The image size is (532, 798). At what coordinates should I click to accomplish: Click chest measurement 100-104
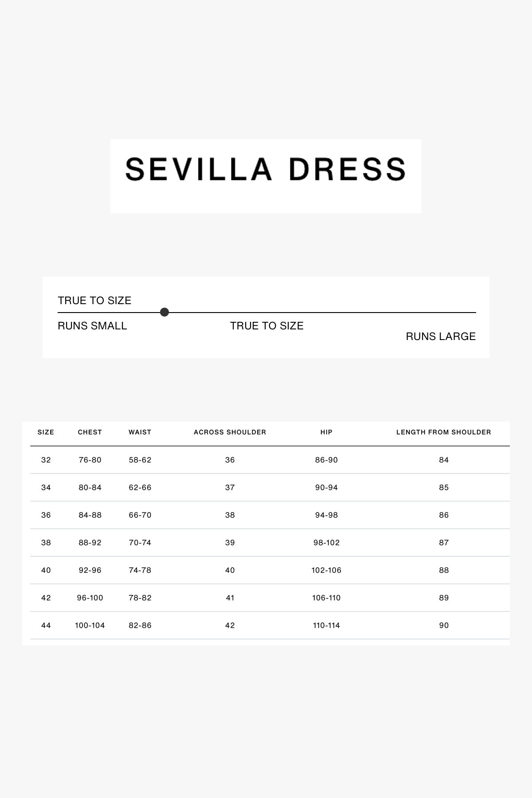(x=90, y=626)
